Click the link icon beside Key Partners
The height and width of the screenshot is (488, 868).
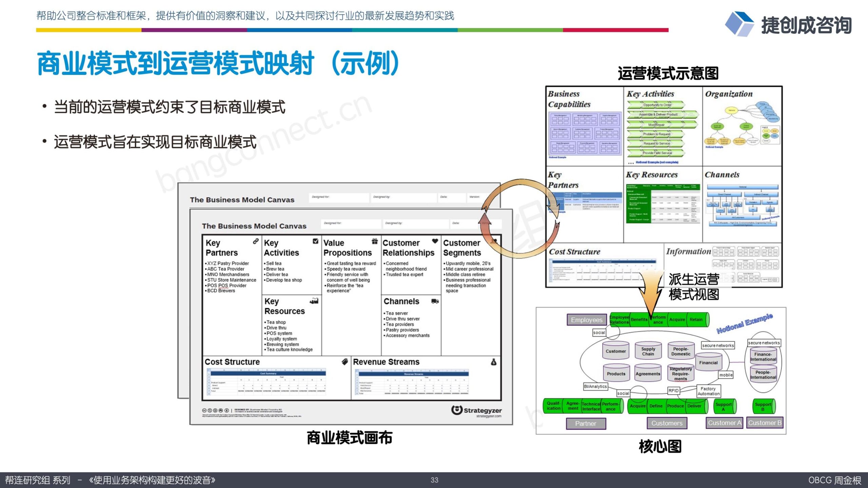[256, 241]
